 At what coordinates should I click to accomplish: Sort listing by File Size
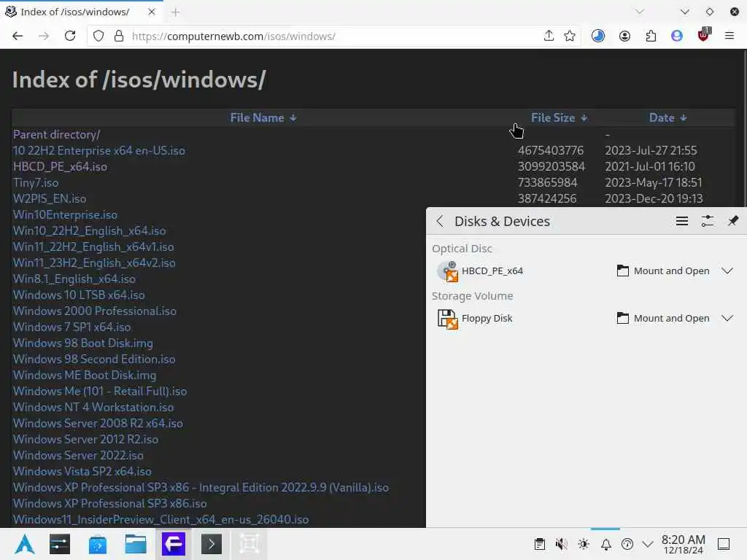pos(559,117)
